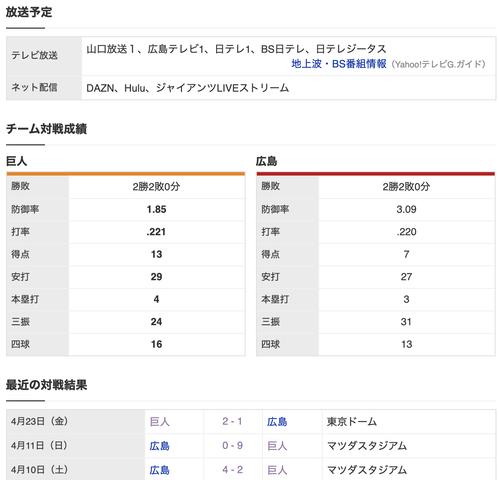Image resolution: width=499 pixels, height=480 pixels.
Task: Select the 広島 team heading
Action: point(266,161)
